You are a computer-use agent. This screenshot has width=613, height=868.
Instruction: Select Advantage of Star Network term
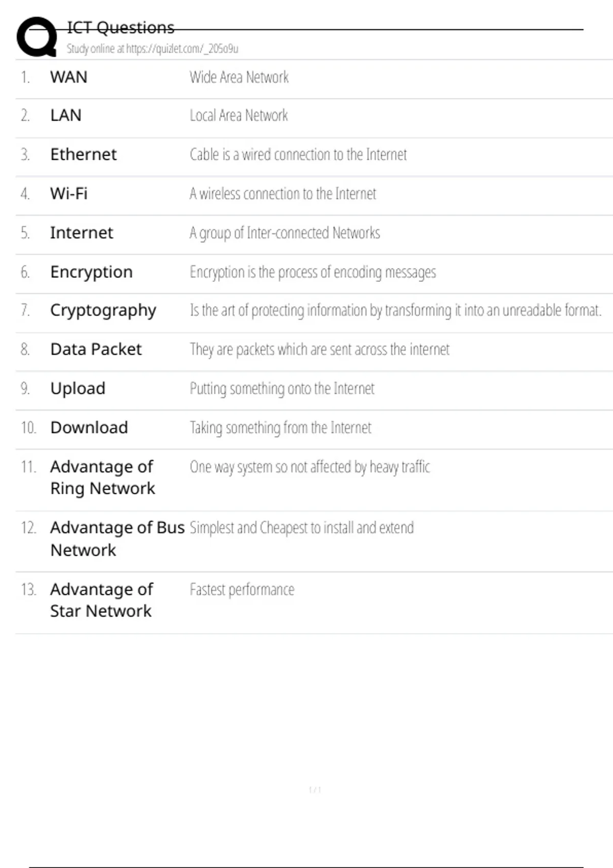[x=101, y=600]
